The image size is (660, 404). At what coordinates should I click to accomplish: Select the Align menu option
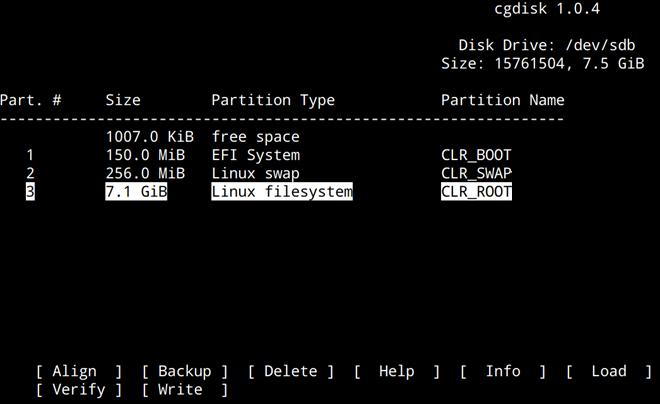79,371
